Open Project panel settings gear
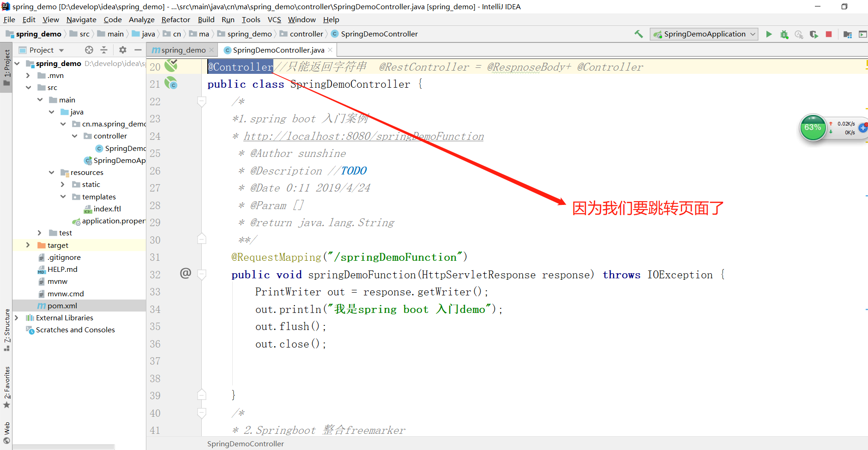Screen dimensions: 868x450 123,50
